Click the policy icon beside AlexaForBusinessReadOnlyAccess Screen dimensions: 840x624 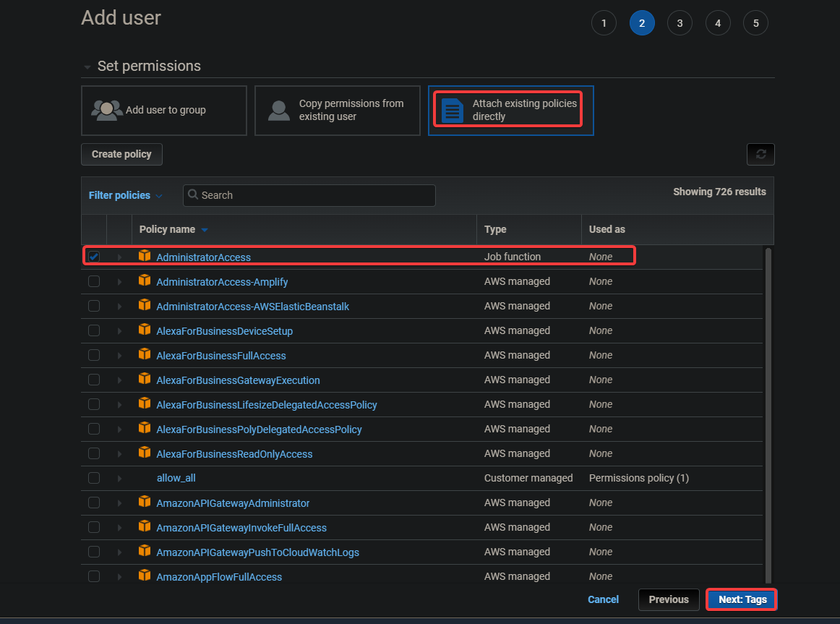click(x=144, y=453)
